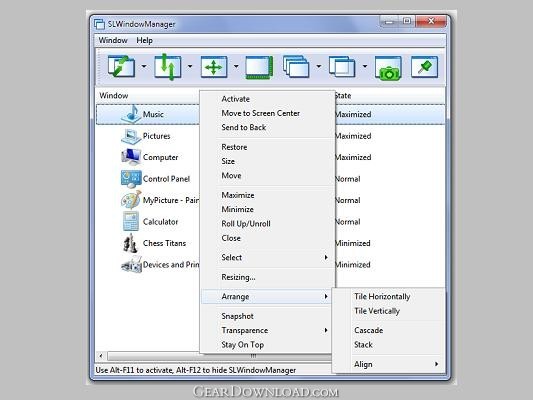Click the overlapping transparent windows icon
This screenshot has height=400, width=533.
342,67
